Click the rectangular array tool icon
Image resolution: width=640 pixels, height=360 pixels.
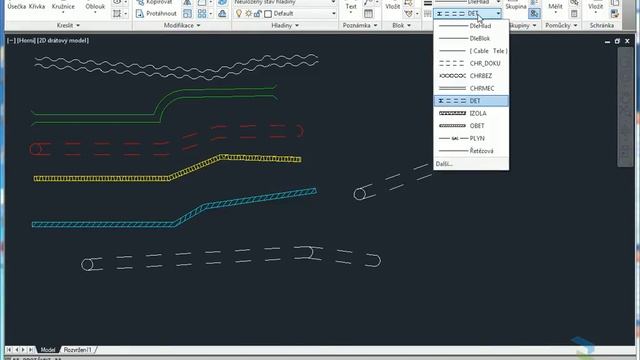click(x=202, y=13)
